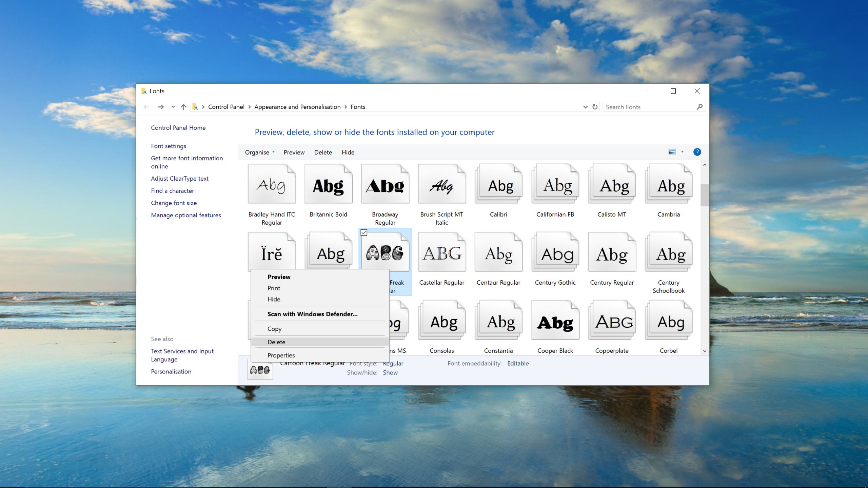Select the Century Regular font icon
The image size is (868, 488).
coord(612,252)
